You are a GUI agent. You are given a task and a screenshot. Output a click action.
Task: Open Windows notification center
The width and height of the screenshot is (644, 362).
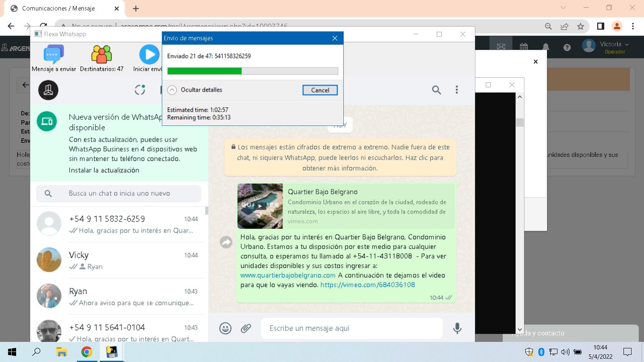(627, 352)
